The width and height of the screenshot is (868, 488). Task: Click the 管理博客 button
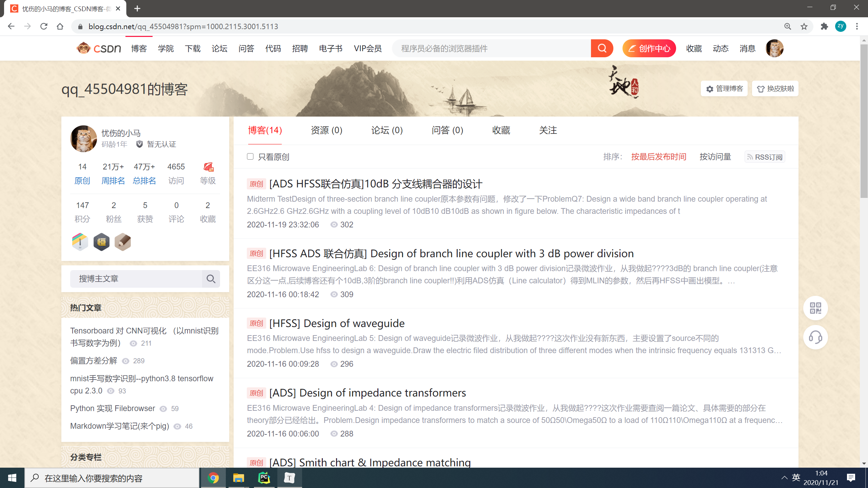tap(724, 88)
